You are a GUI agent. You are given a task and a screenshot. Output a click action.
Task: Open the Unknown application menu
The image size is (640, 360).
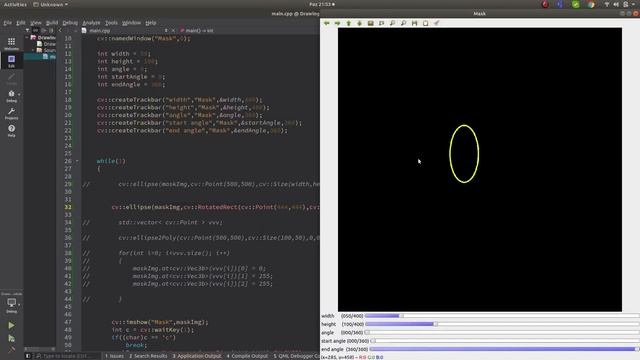(51, 4)
